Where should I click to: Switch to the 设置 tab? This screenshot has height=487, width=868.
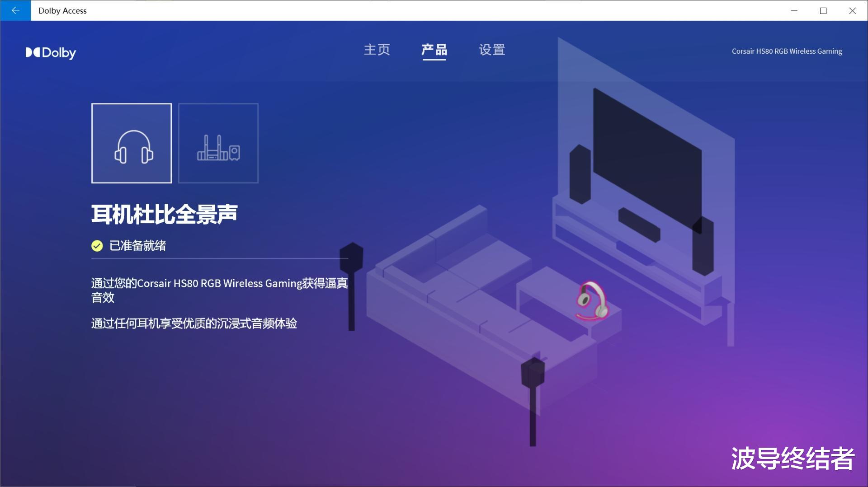point(492,50)
